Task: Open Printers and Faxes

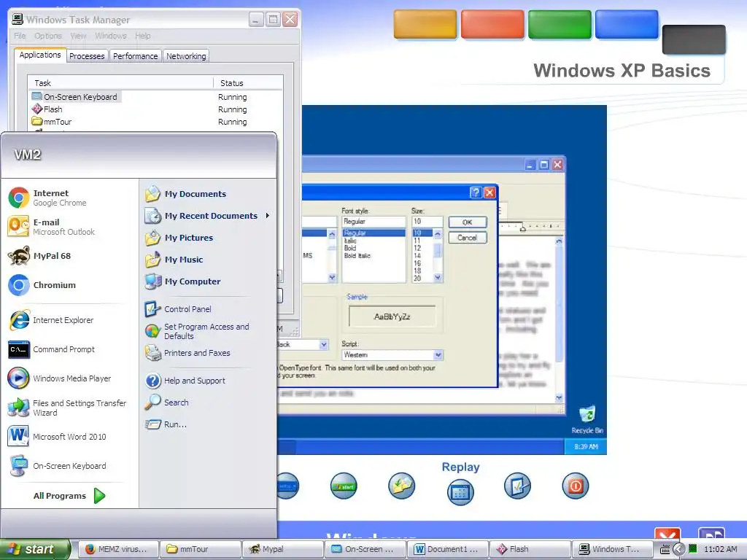Action: (x=187, y=353)
